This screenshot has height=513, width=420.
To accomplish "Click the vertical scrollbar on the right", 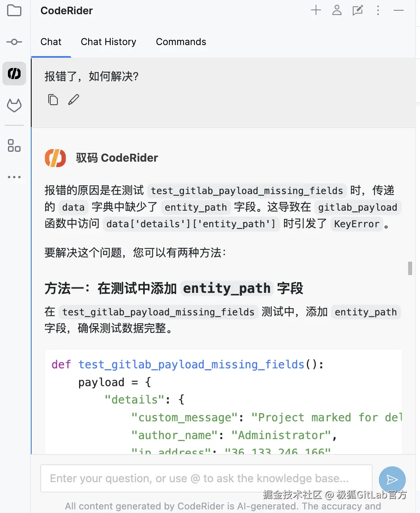I will pos(410,269).
